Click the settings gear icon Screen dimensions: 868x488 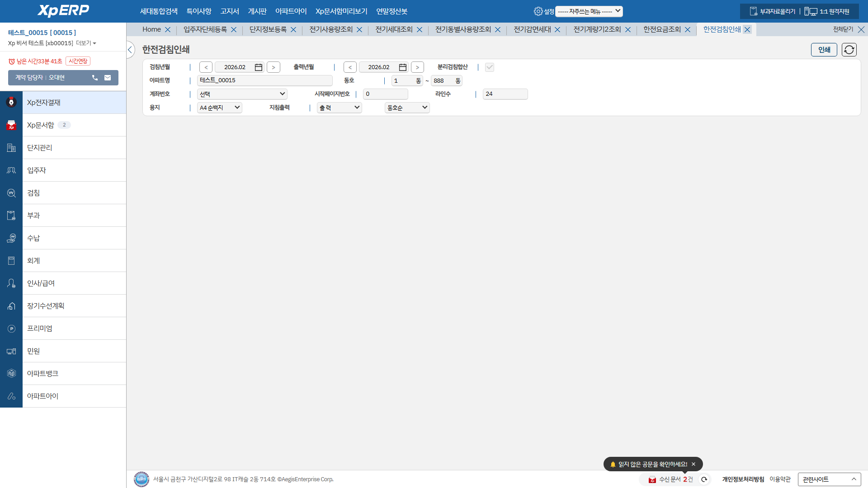pos(538,11)
